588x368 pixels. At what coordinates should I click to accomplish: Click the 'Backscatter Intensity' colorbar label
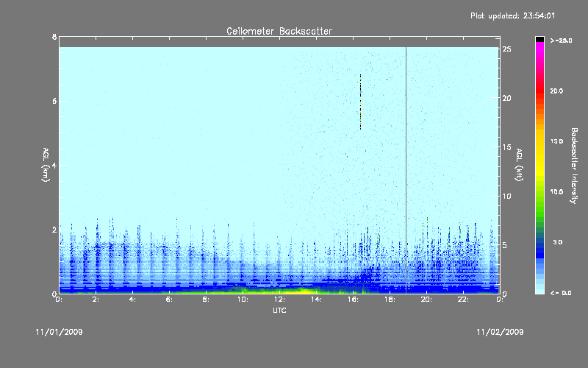pos(574,166)
